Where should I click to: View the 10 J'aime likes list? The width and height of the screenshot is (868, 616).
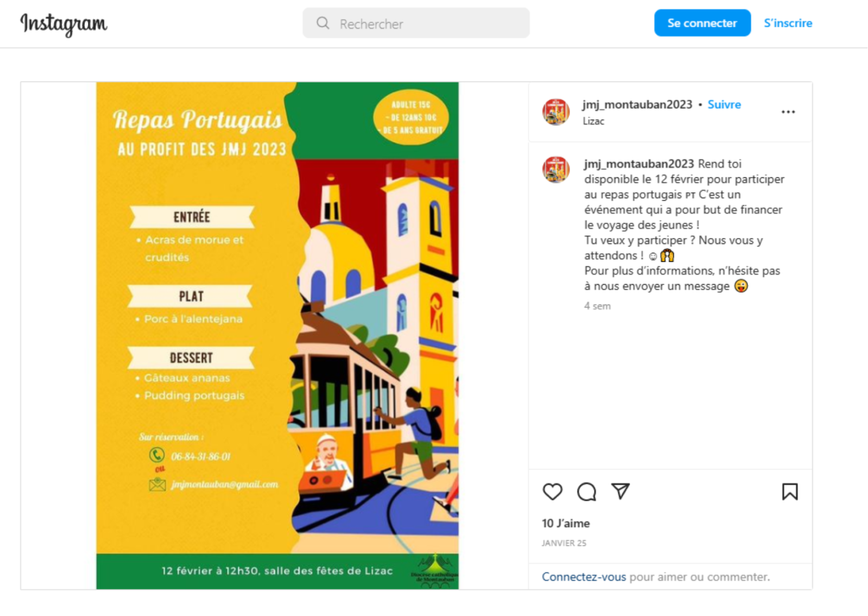point(566,523)
